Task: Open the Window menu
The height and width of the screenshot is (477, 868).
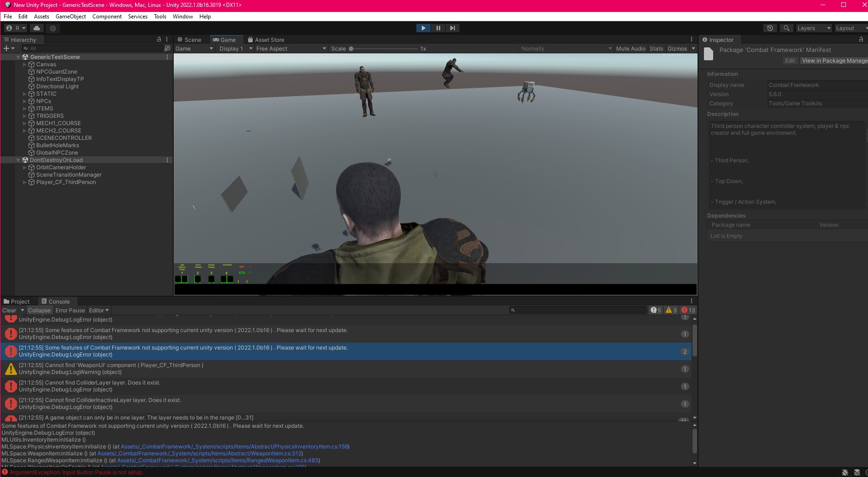Action: click(183, 16)
